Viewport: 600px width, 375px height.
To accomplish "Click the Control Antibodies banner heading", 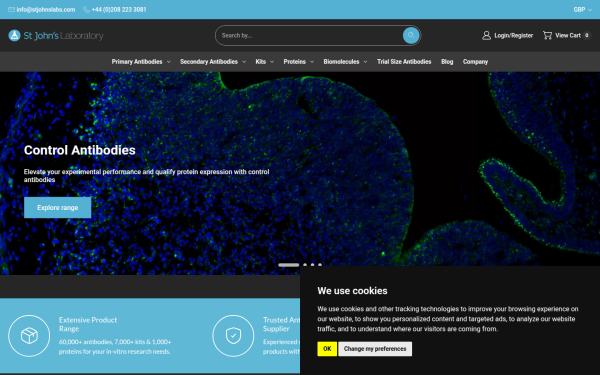I will coord(80,150).
